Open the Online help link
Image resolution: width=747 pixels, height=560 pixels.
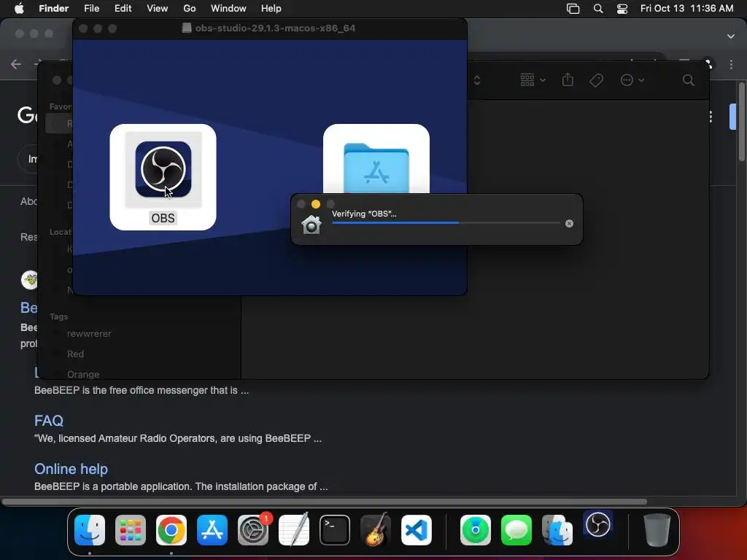point(71,469)
